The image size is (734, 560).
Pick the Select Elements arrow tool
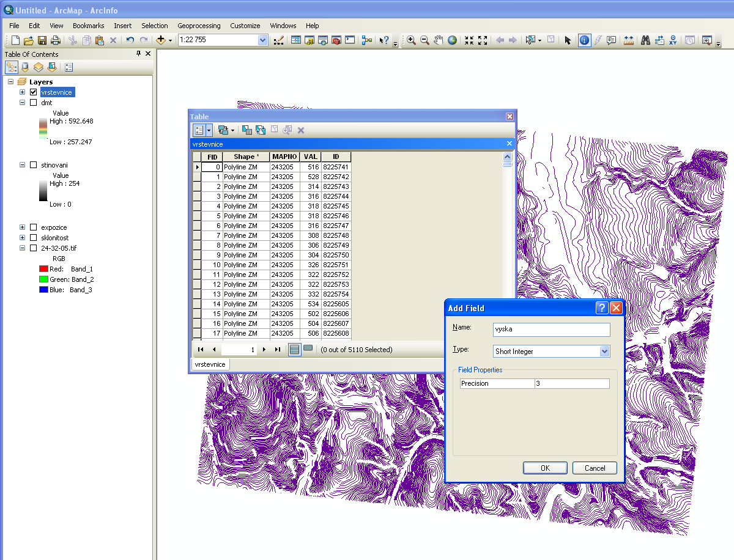pos(568,40)
